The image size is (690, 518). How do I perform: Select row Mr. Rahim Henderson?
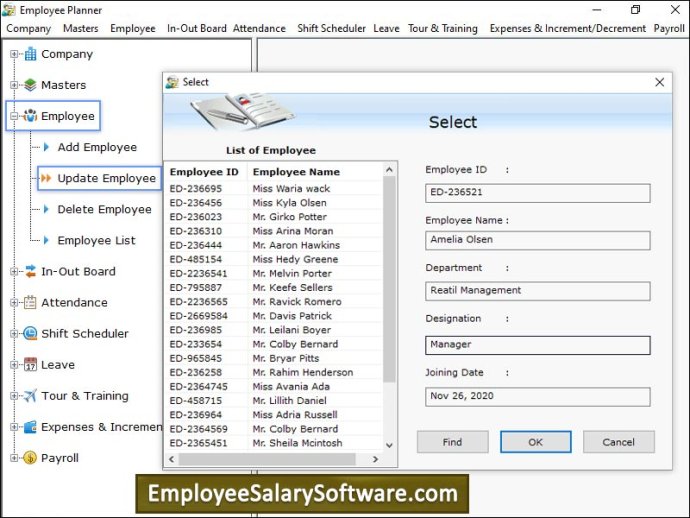[x=273, y=372]
